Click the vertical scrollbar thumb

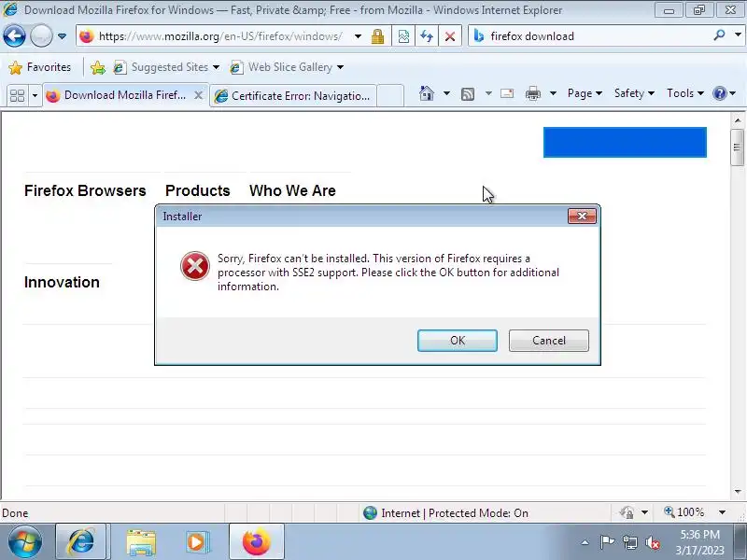(x=738, y=147)
